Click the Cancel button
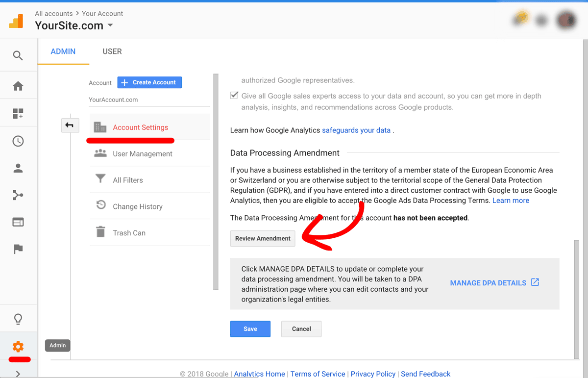Image resolution: width=588 pixels, height=378 pixels. [x=301, y=329]
